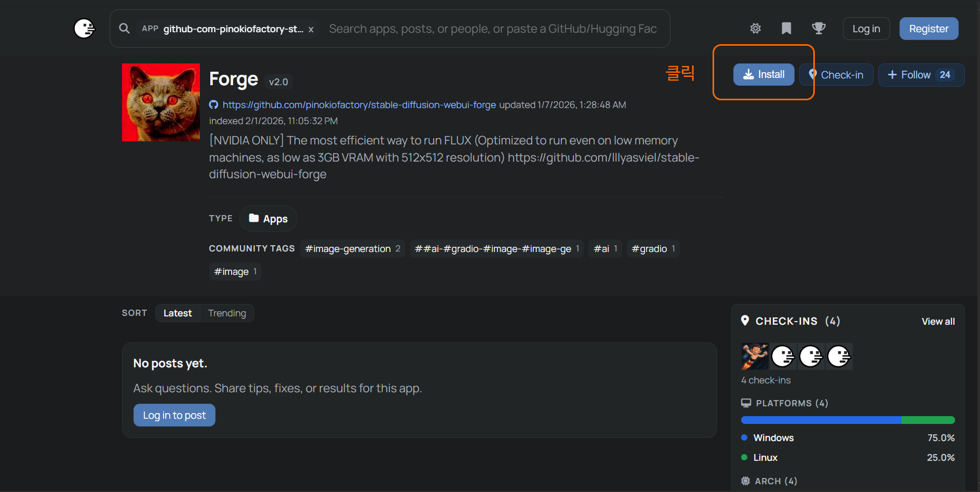Click the second check-in user avatar

click(783, 356)
